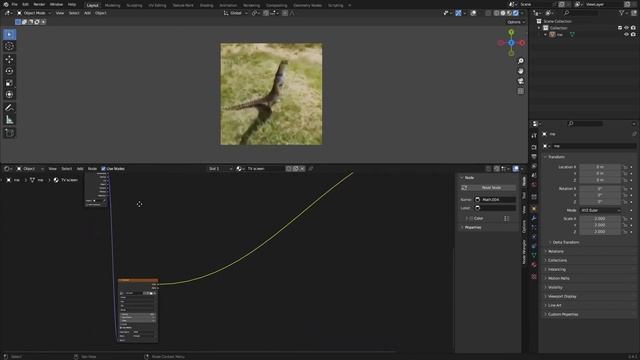Expand the Delta Transform panel
The width and height of the screenshot is (640, 360).
tap(565, 242)
